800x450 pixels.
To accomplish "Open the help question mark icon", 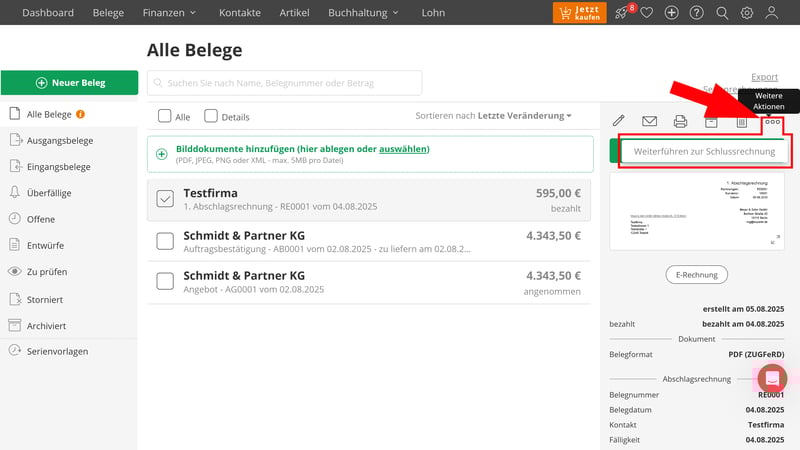I will [696, 13].
